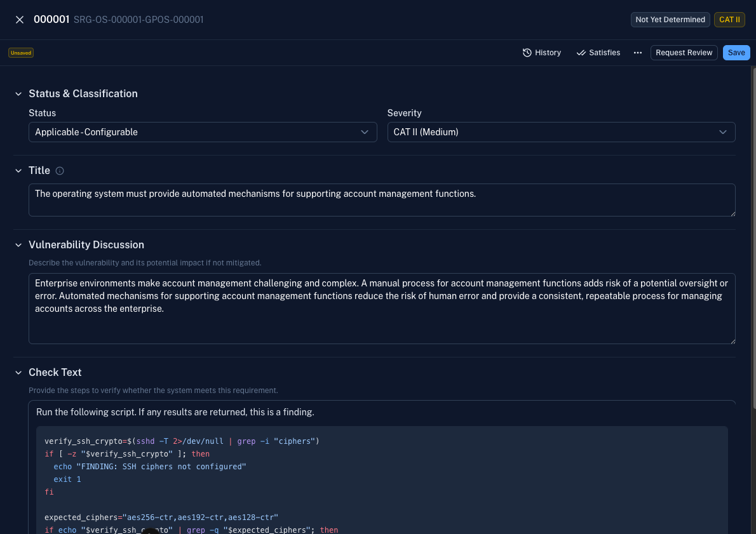Click the SRG-OS-000001-GPOS-000001 identifier text
The width and height of the screenshot is (756, 534).
point(140,20)
